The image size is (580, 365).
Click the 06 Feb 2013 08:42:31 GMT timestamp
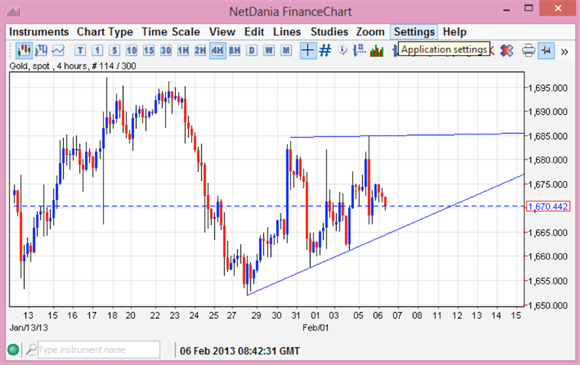point(240,351)
